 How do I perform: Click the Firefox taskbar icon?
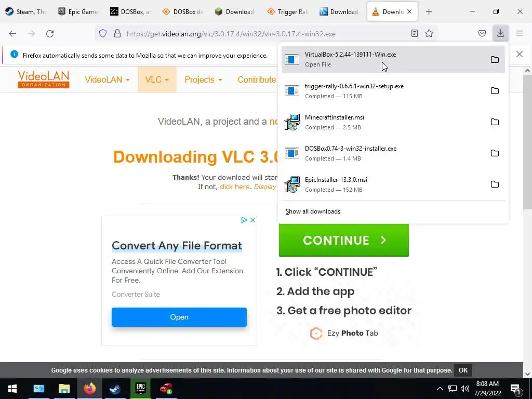coord(90,389)
